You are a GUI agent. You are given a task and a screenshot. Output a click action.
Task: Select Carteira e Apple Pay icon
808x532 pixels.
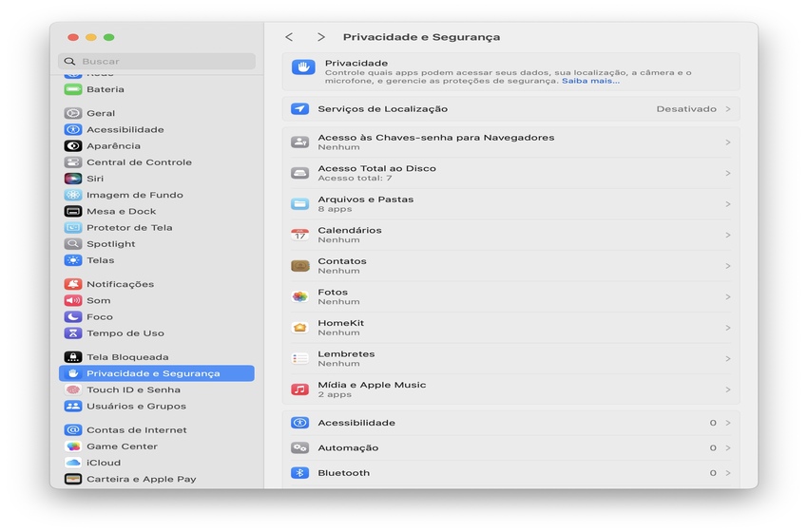pos(72,479)
